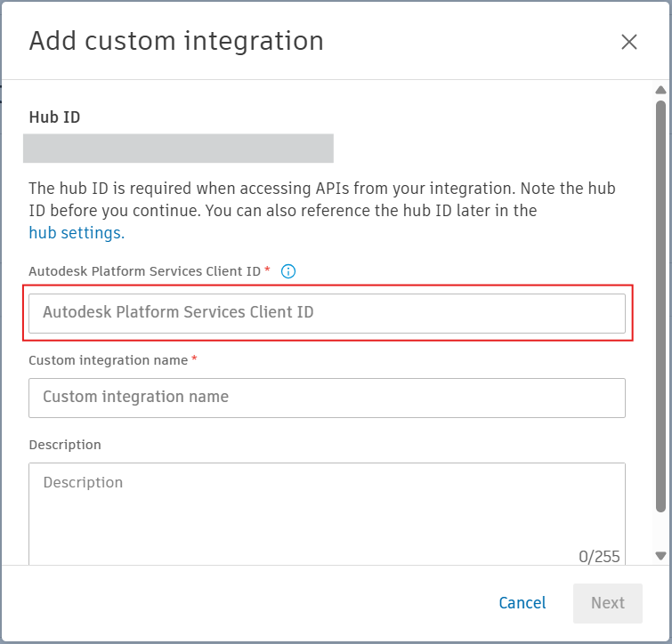Click inside the Description text area

tap(327, 514)
